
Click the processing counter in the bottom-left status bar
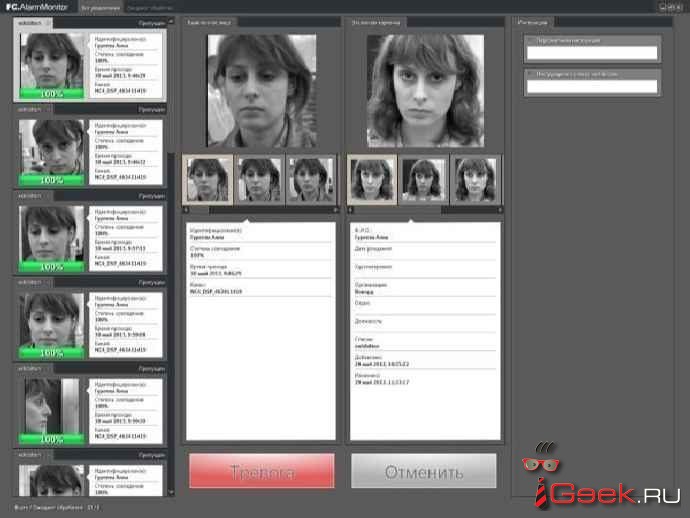point(57,507)
